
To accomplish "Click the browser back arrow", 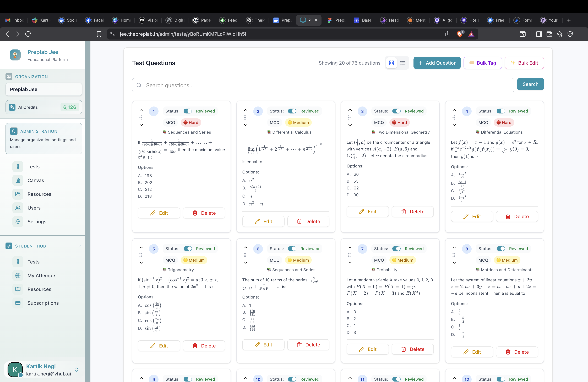I will tap(8, 34).
